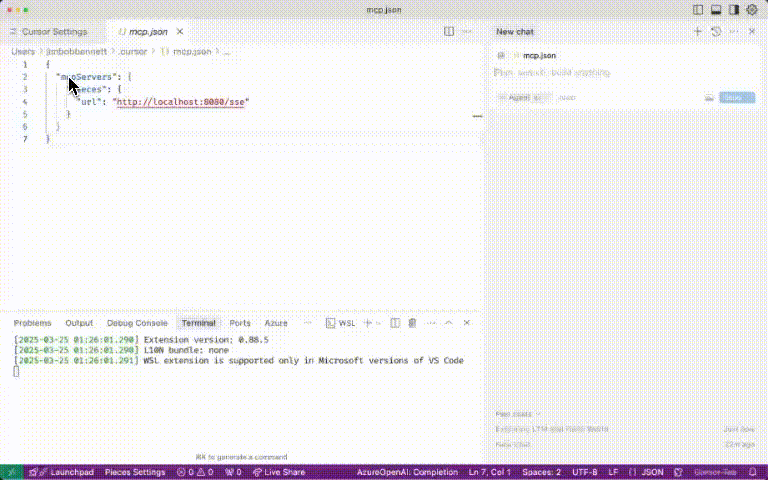The image size is (768, 480).
Task: Click line number 7 in gutter
Action: click(x=25, y=139)
